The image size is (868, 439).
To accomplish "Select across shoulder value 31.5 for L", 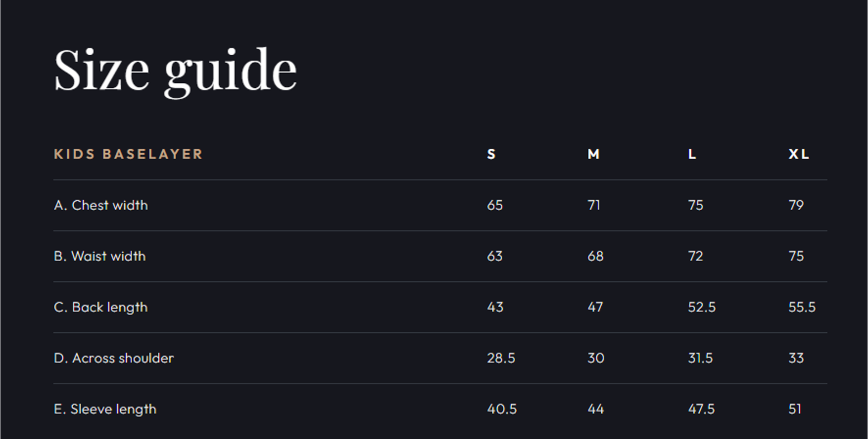I will pyautogui.click(x=700, y=358).
